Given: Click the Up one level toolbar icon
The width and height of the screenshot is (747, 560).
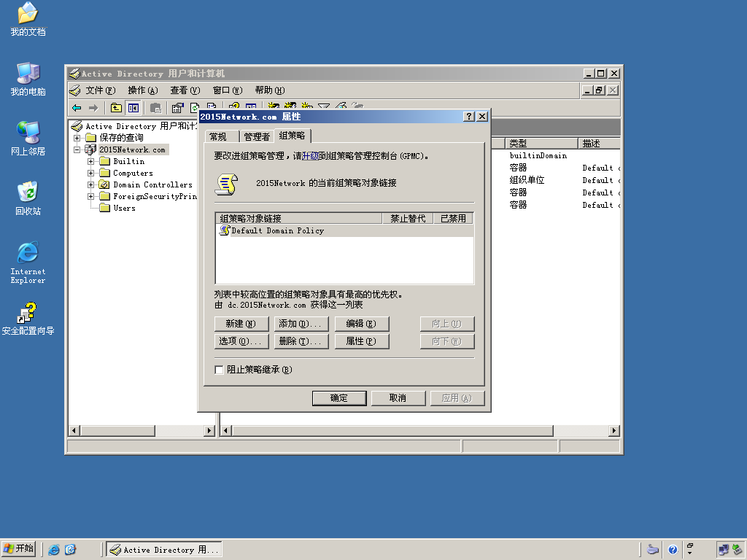Looking at the screenshot, I should coord(116,108).
